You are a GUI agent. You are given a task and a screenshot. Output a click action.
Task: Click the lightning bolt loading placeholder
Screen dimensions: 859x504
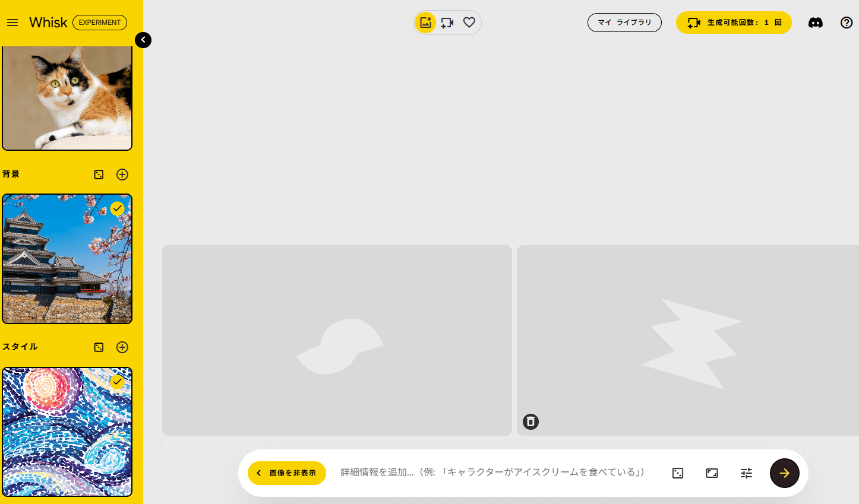coord(688,341)
